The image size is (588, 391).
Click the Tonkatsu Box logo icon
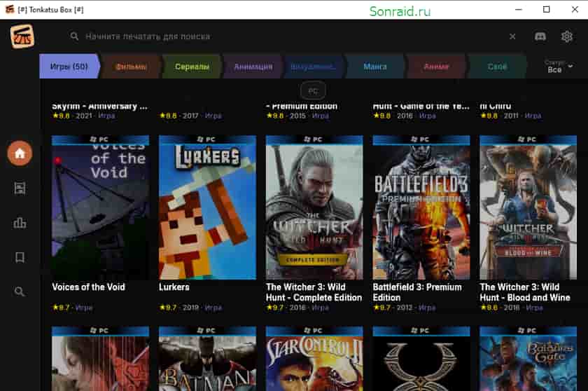(22, 36)
